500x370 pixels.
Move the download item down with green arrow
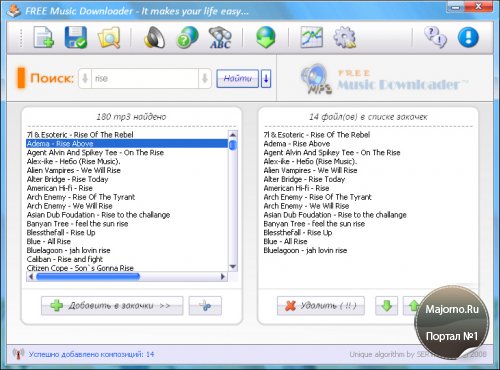click(386, 306)
